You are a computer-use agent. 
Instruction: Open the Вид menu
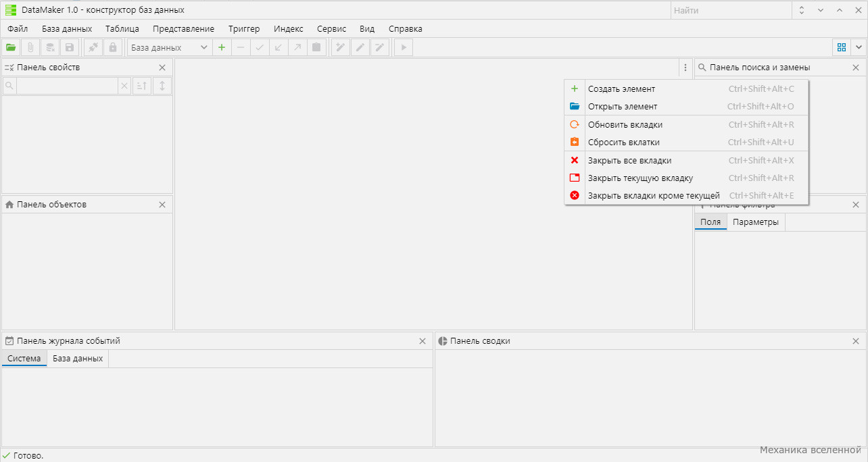(x=367, y=28)
